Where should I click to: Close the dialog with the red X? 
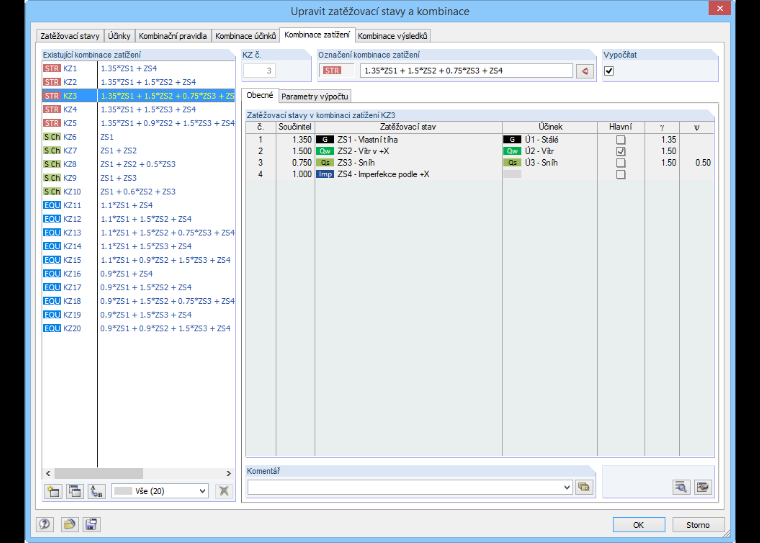[x=720, y=8]
